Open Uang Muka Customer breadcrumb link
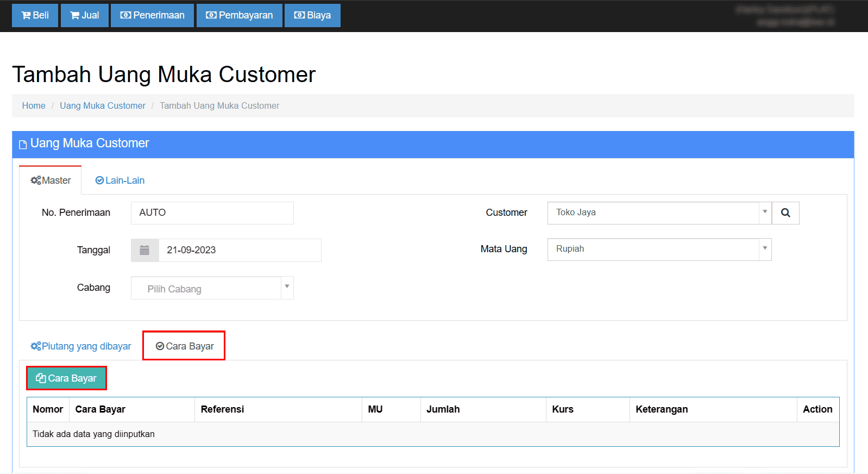 tap(103, 105)
